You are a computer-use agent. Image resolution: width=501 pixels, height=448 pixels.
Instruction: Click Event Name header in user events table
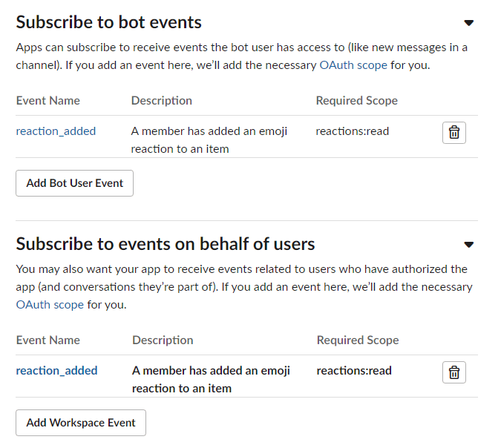click(x=48, y=340)
